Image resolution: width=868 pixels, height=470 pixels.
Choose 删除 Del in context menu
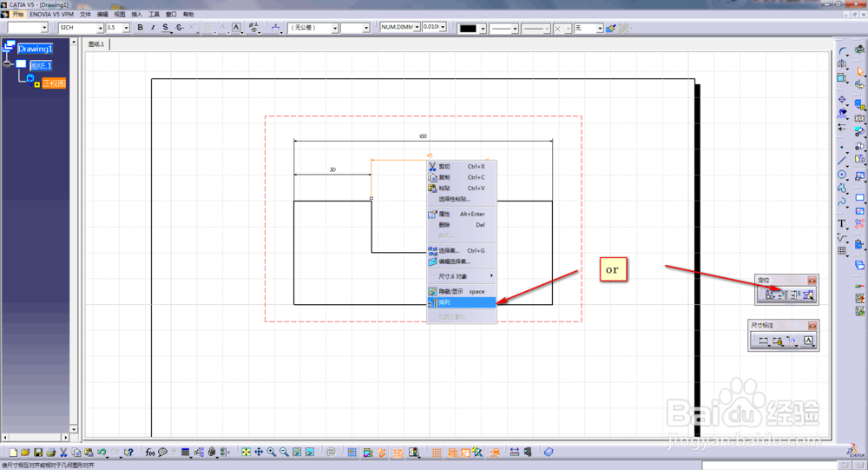coord(461,224)
